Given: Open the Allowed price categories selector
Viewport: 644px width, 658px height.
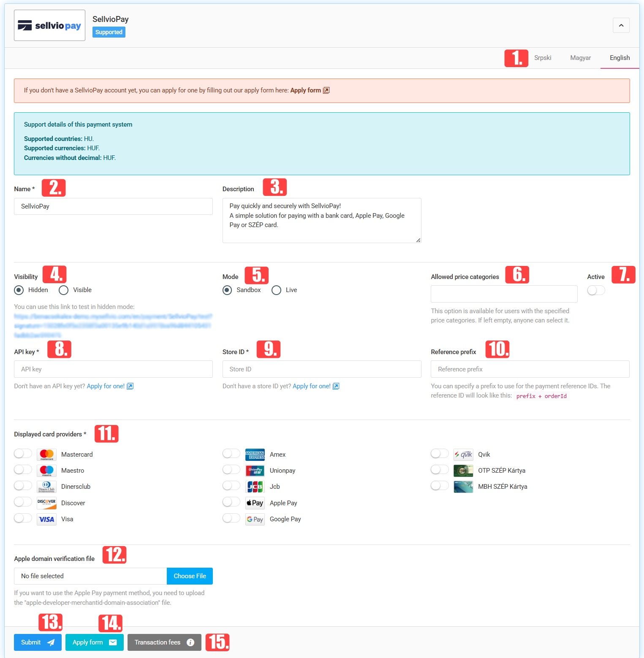Looking at the screenshot, I should point(504,294).
